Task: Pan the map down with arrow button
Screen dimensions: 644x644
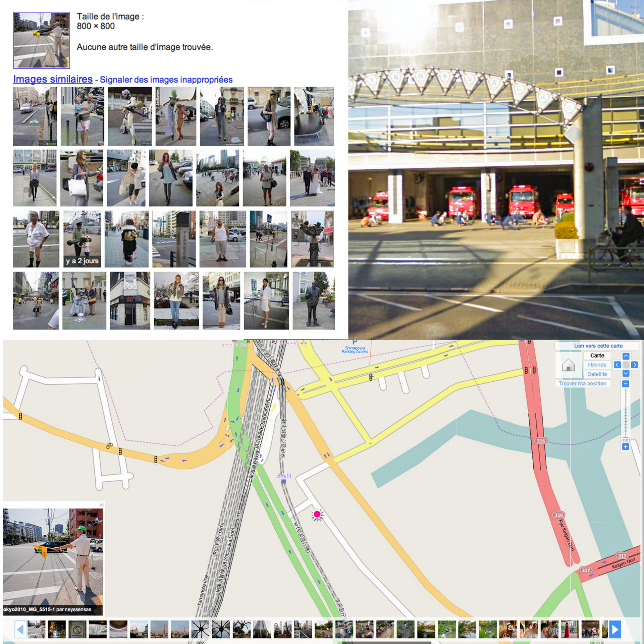Action: 626,373
